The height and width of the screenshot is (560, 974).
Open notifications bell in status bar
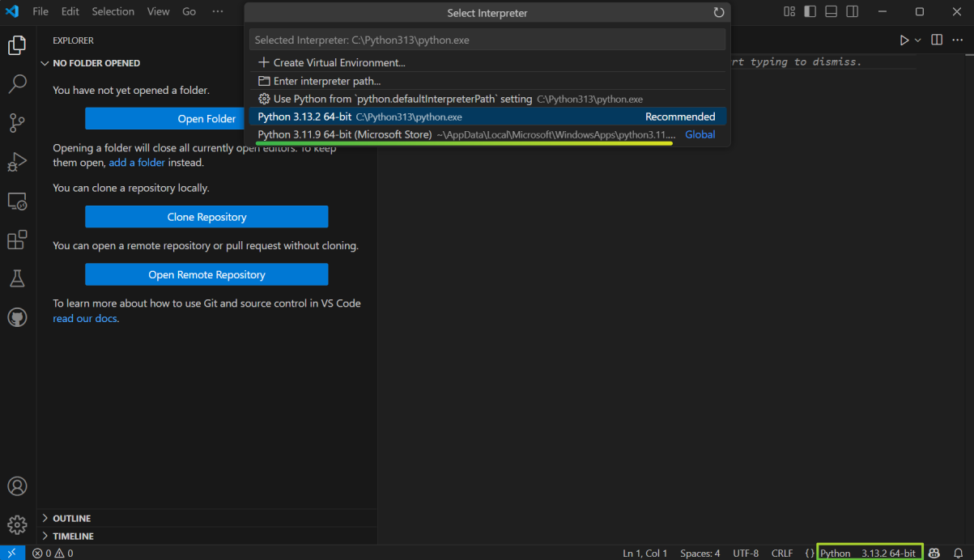point(958,553)
